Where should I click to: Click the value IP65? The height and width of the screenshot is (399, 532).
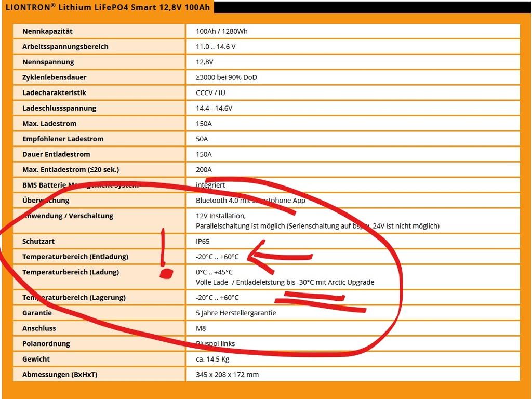point(203,242)
